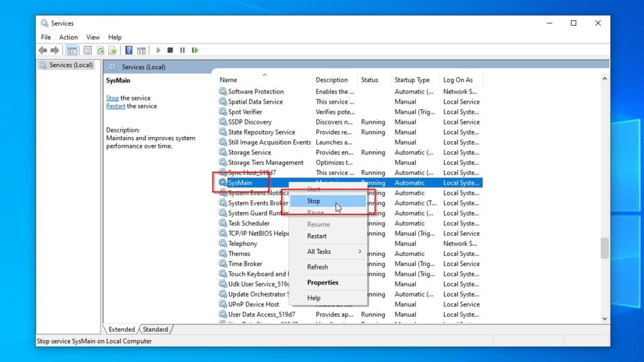Select Properties in the context menu
Screen dimensions: 644x362
(321, 282)
